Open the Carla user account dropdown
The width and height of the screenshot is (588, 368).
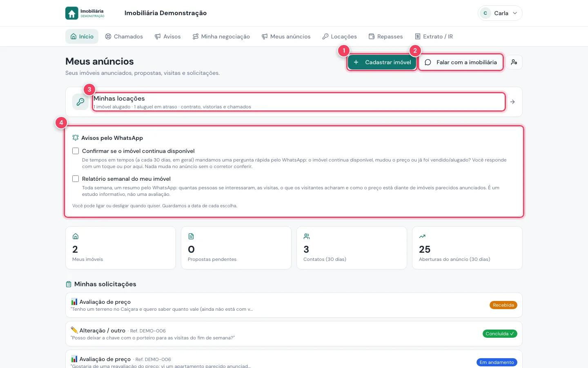coord(500,13)
